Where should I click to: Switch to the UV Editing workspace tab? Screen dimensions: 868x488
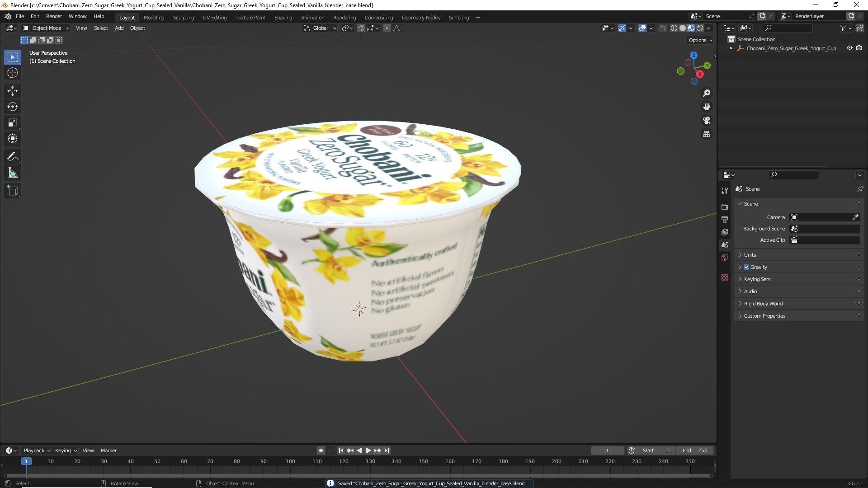(x=215, y=18)
